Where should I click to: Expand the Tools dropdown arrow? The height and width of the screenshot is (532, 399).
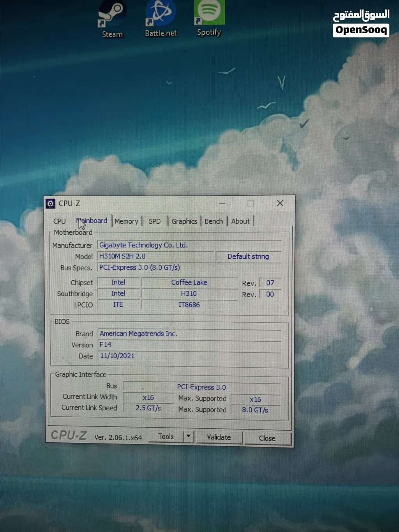[189, 436]
